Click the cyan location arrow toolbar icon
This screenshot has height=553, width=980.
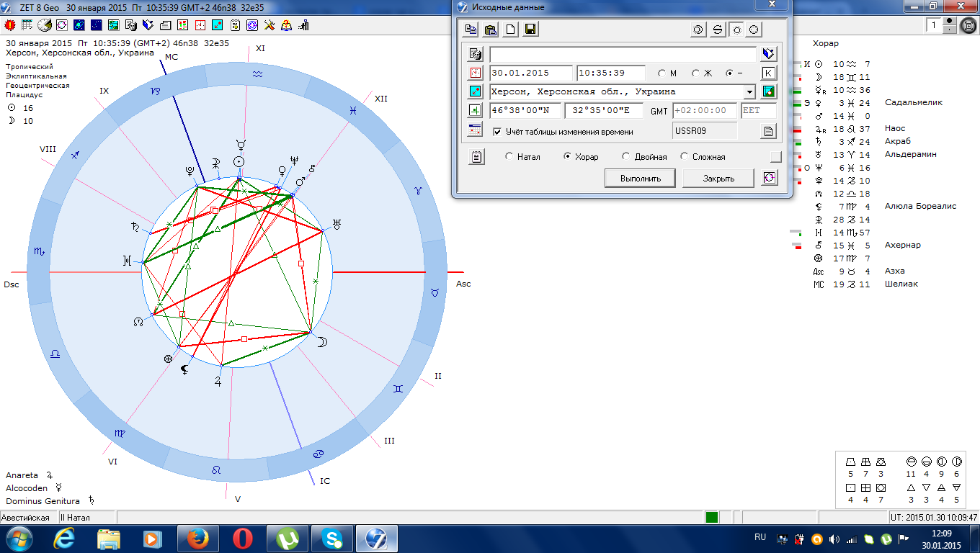(x=218, y=25)
